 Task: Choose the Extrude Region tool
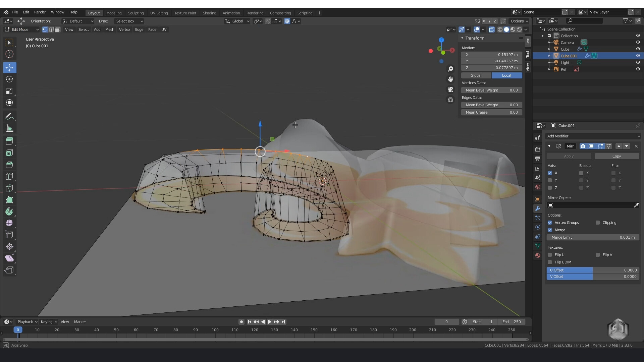tap(9, 141)
